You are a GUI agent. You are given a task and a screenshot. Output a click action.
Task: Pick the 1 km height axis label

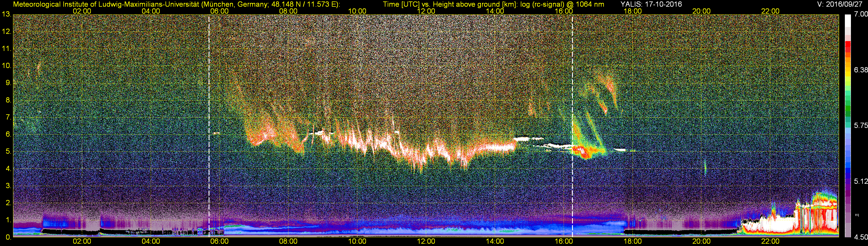pos(8,220)
